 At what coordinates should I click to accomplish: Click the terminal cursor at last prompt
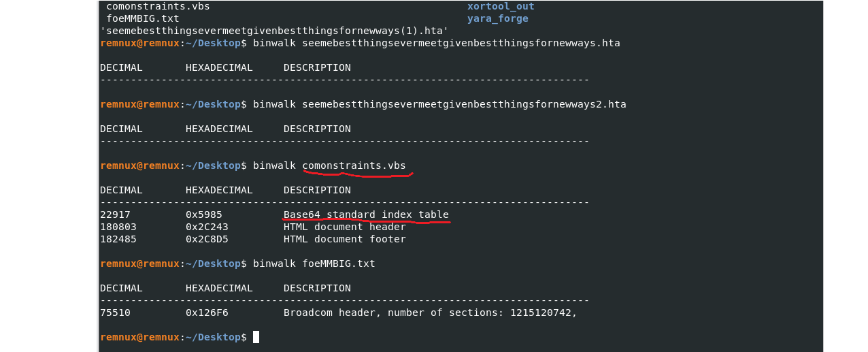(x=256, y=337)
